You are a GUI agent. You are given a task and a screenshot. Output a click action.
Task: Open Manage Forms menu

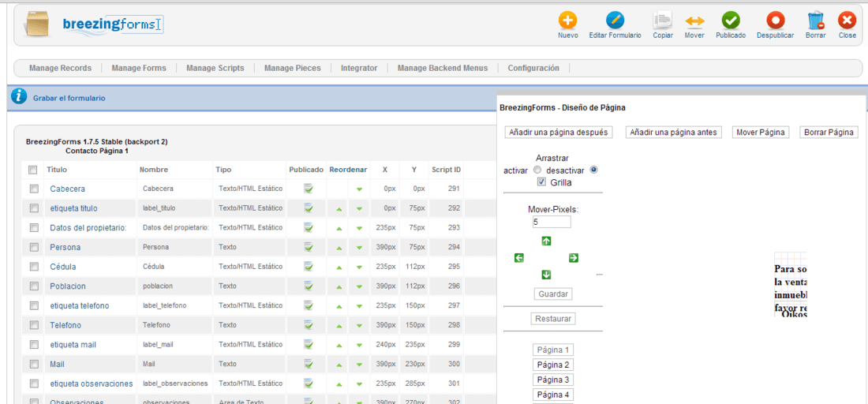[x=139, y=68]
